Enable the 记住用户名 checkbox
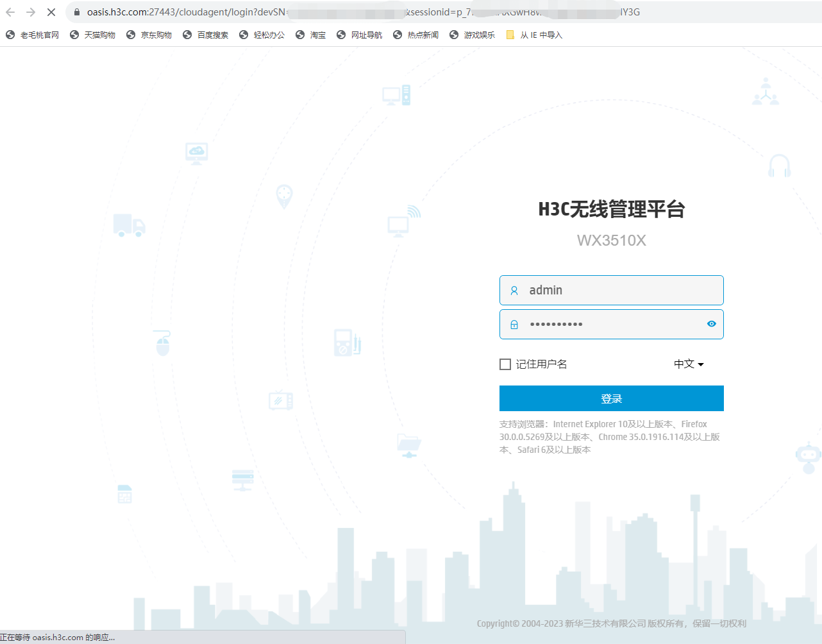Viewport: 822px width, 644px height. [x=505, y=364]
